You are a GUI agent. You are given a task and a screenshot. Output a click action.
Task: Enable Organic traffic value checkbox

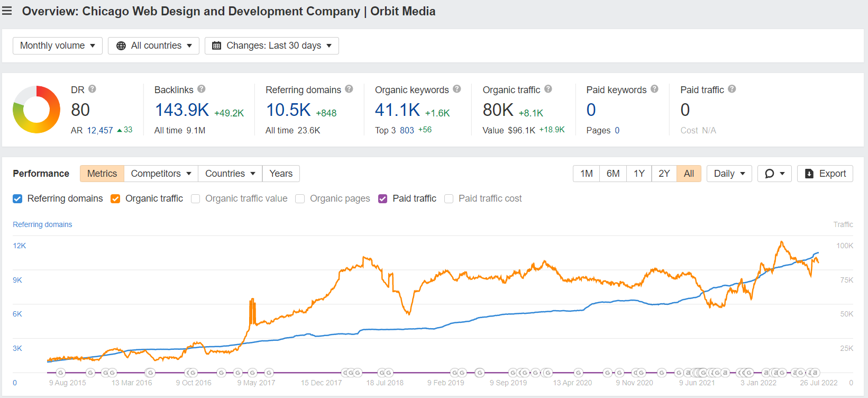[x=196, y=198]
